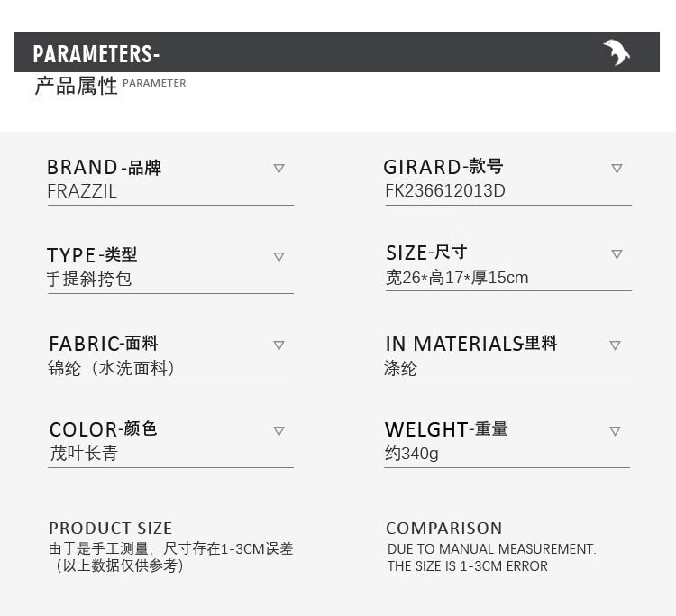The height and width of the screenshot is (616, 676).
Task: Expand the COLOR triangle arrow
Action: [279, 431]
